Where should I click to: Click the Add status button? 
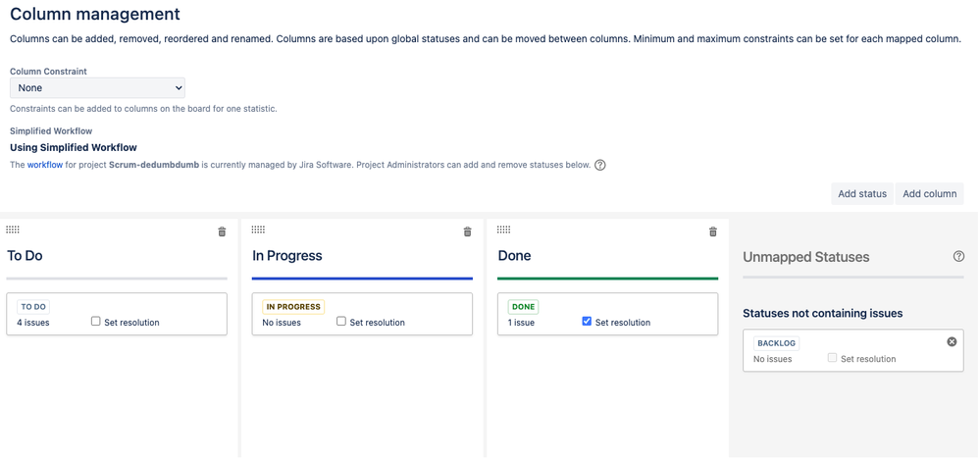click(x=862, y=193)
